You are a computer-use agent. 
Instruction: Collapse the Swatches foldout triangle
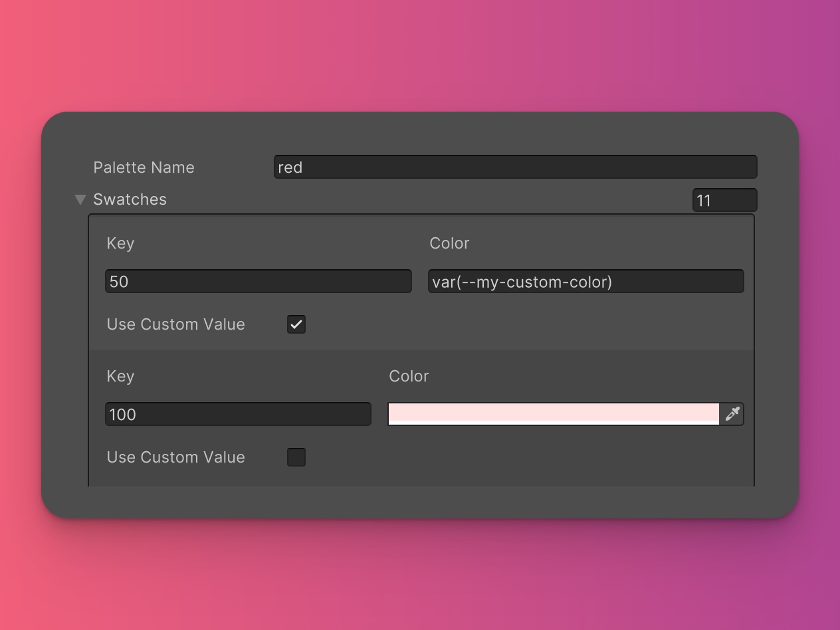[x=80, y=199]
